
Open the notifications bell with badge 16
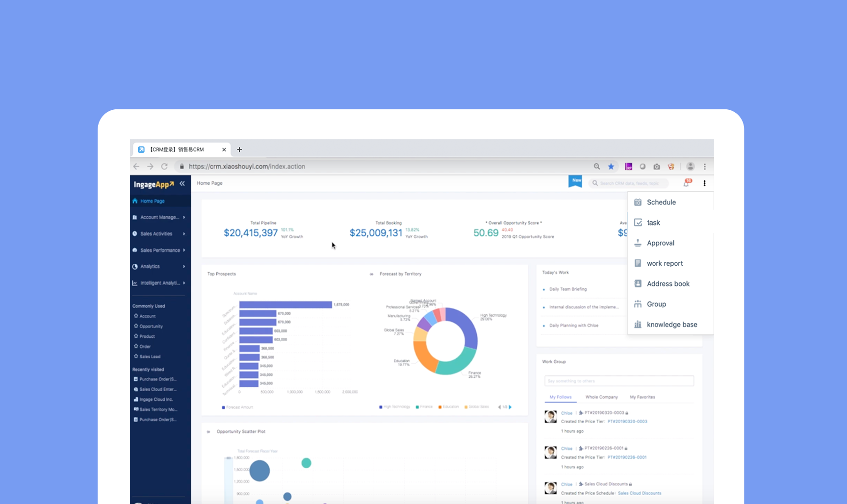(687, 183)
